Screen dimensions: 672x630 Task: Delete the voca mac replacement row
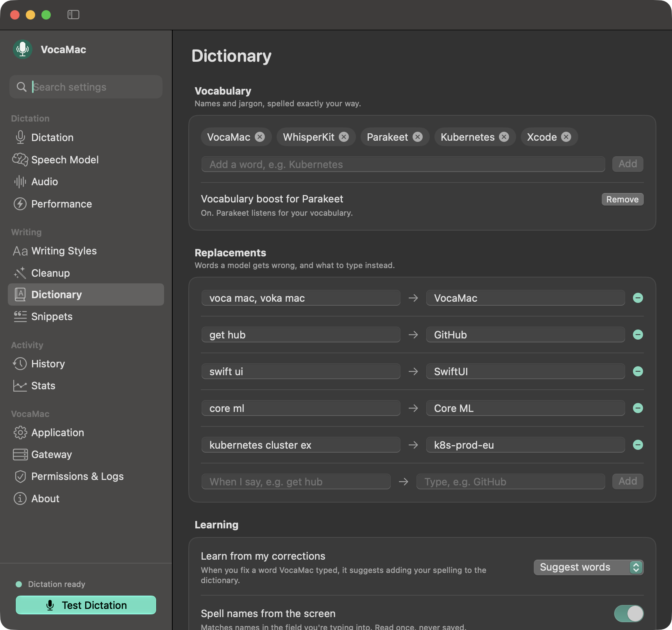638,298
